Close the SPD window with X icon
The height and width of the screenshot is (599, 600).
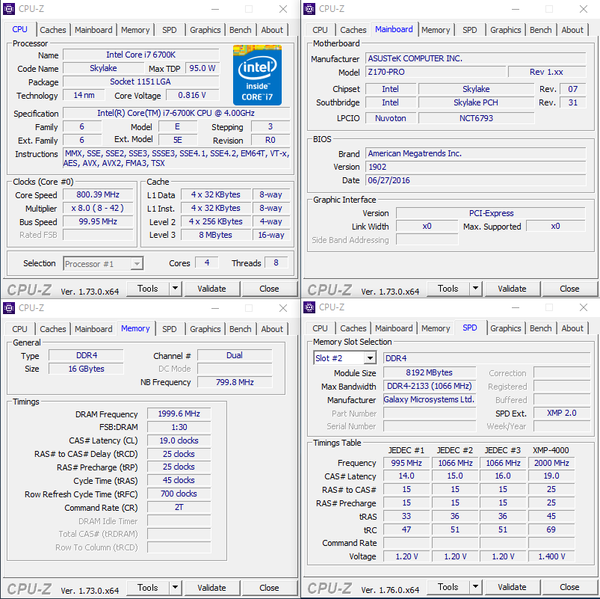pos(583,307)
